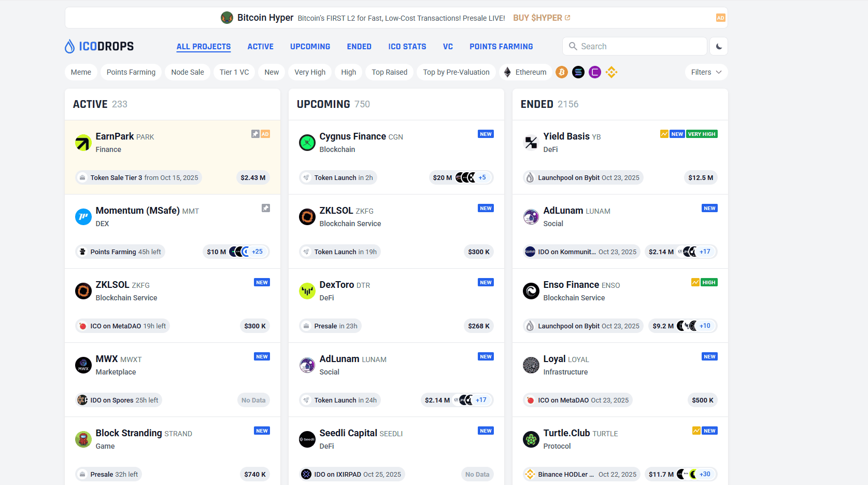Expand the Filters dropdown

click(706, 72)
